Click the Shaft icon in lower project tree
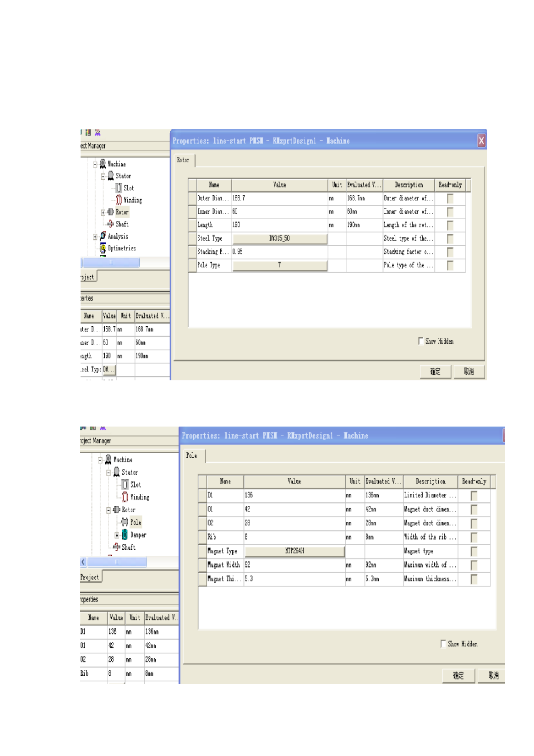Screen dimensions: 534x756 117,547
